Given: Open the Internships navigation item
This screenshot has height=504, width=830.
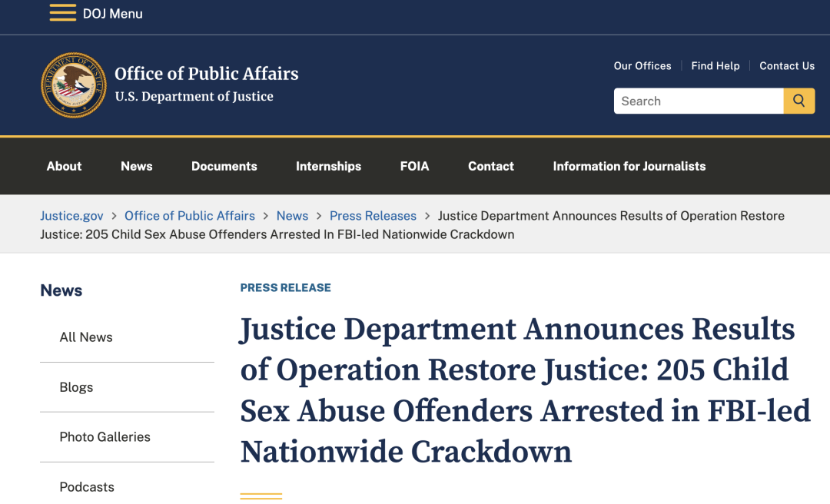Looking at the screenshot, I should 328,166.
